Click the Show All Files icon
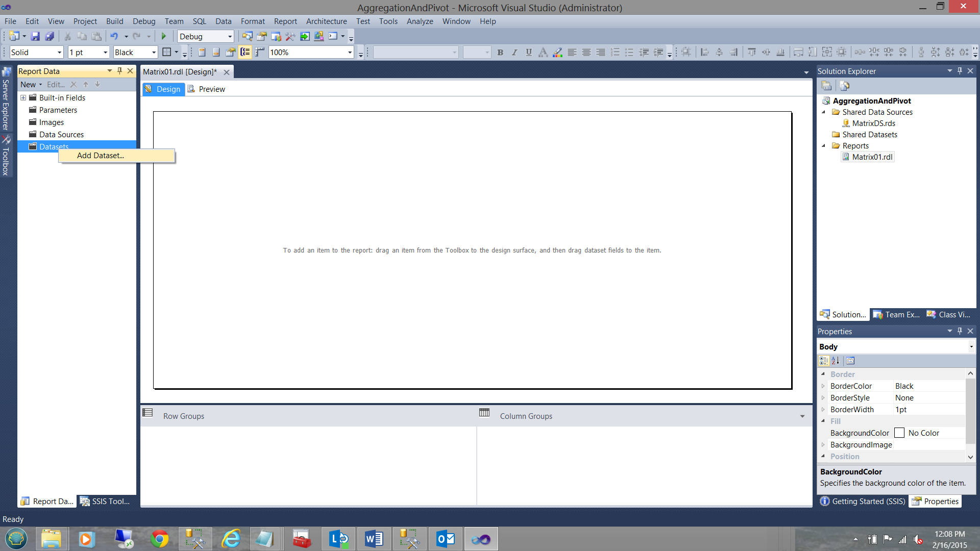Viewport: 980px width, 551px height. click(x=844, y=86)
